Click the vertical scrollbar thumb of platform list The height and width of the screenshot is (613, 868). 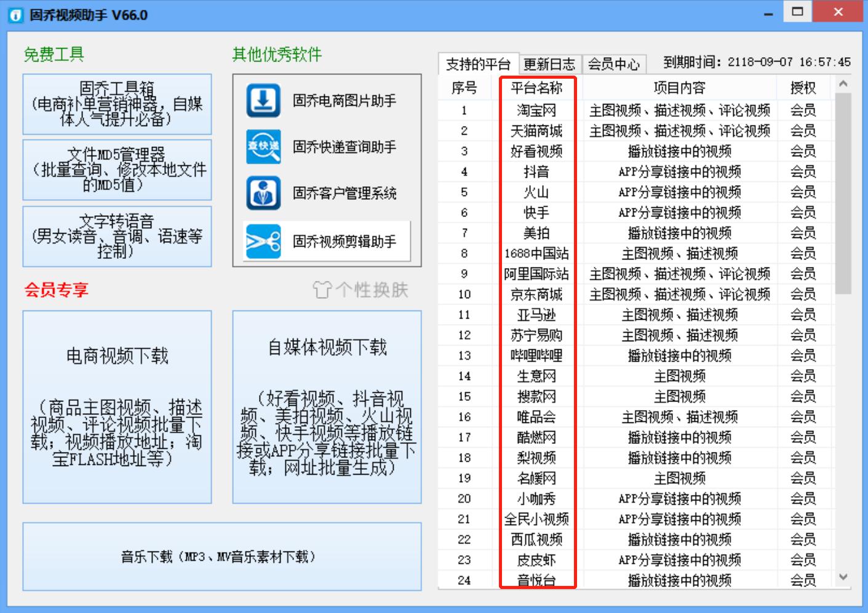coord(843,192)
